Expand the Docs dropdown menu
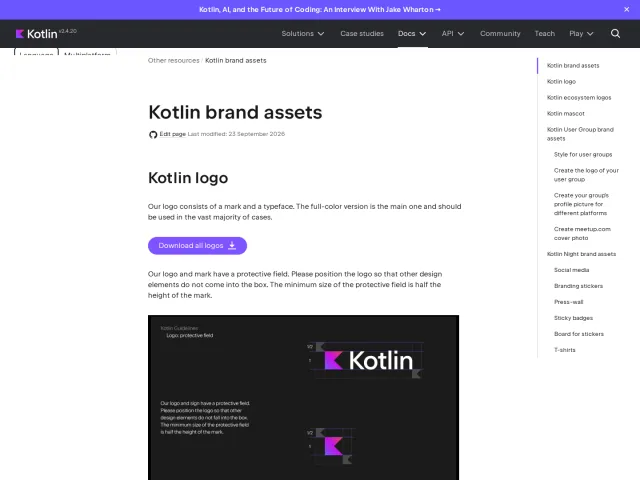 tap(412, 33)
